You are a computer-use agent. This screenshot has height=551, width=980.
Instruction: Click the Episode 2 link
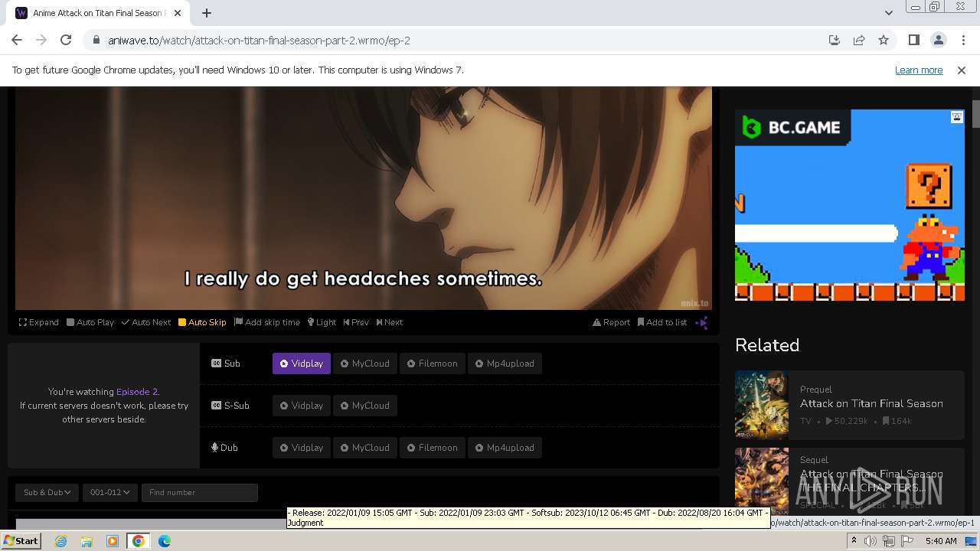[x=137, y=392]
